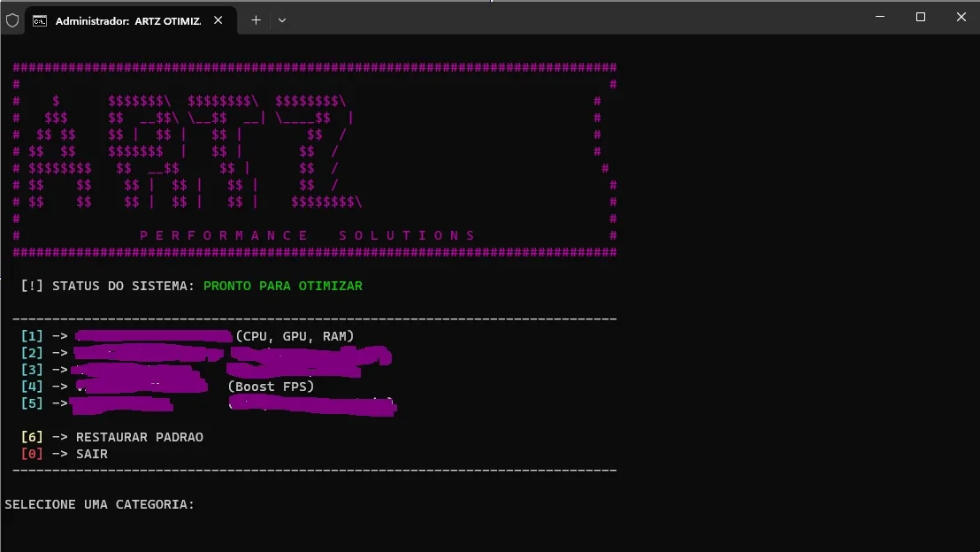Click the command prompt tab icon

point(40,20)
